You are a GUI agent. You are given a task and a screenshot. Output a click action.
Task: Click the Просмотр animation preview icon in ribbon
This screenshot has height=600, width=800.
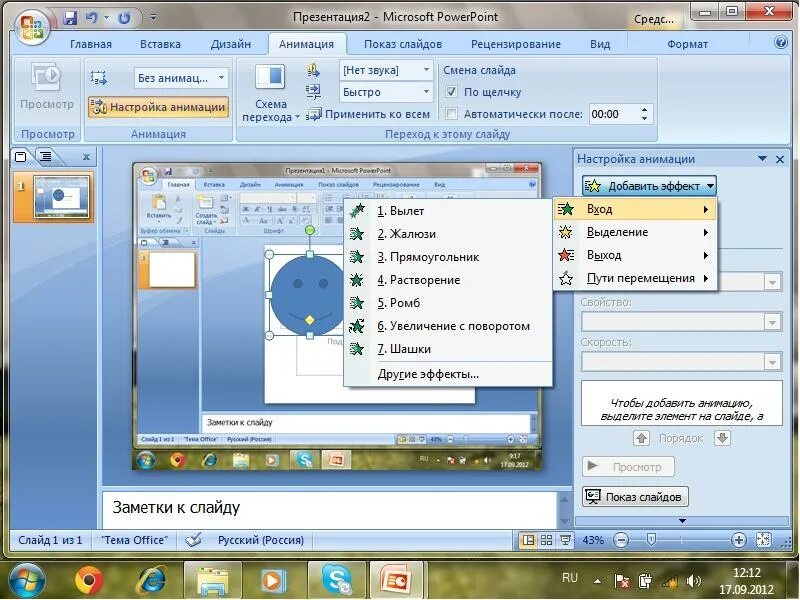(x=46, y=78)
